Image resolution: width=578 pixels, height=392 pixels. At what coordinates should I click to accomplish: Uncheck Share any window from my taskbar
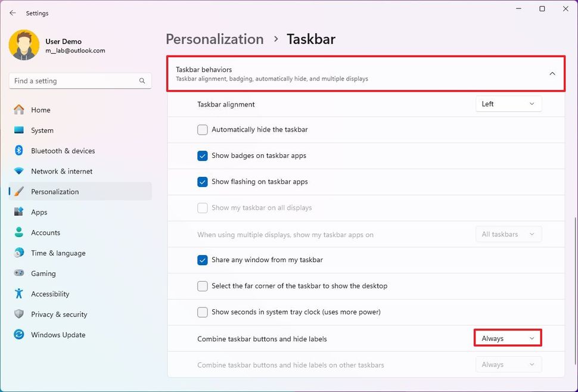coord(203,260)
